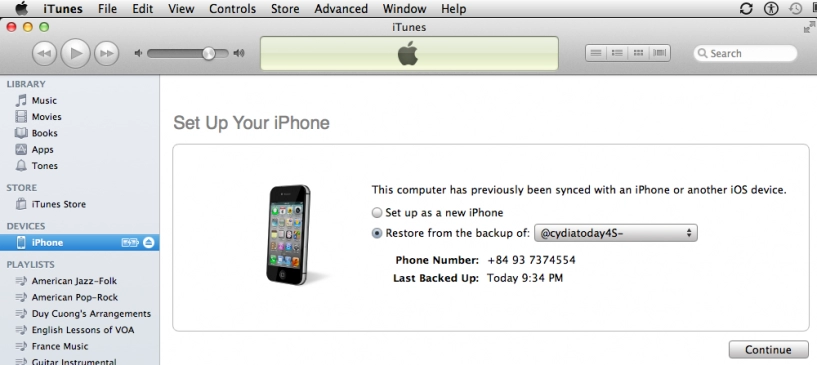Open the Controls menu
Screen dimensions: 817x365
click(232, 9)
